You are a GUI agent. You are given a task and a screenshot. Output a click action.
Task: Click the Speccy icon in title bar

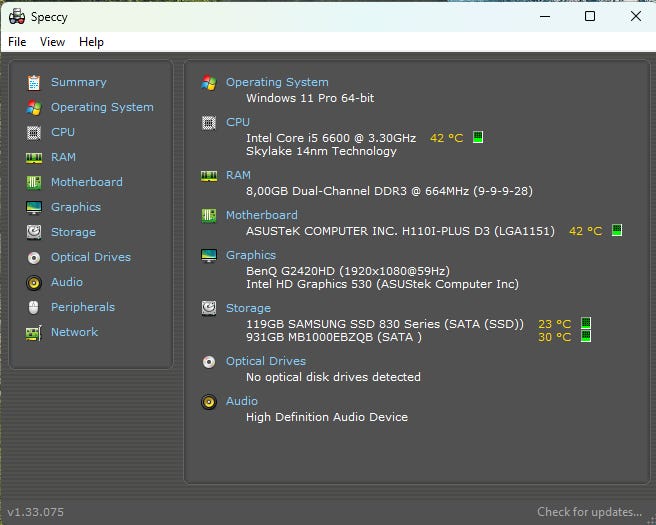pos(17,16)
